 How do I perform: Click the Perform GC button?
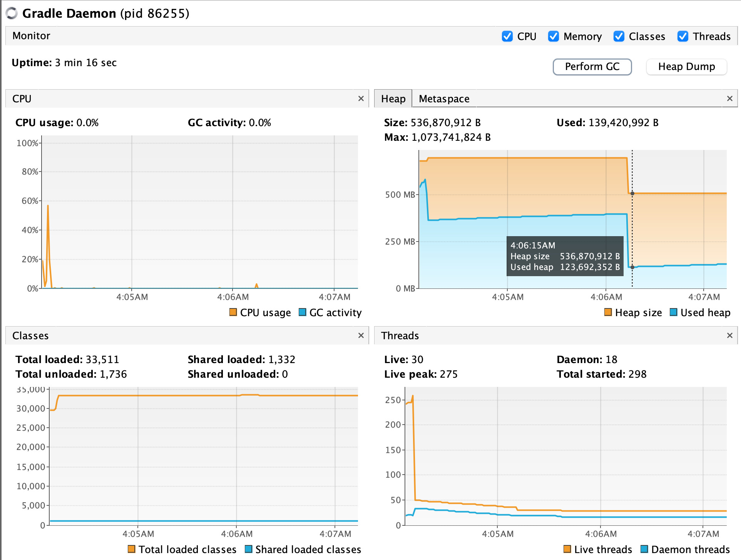592,67
